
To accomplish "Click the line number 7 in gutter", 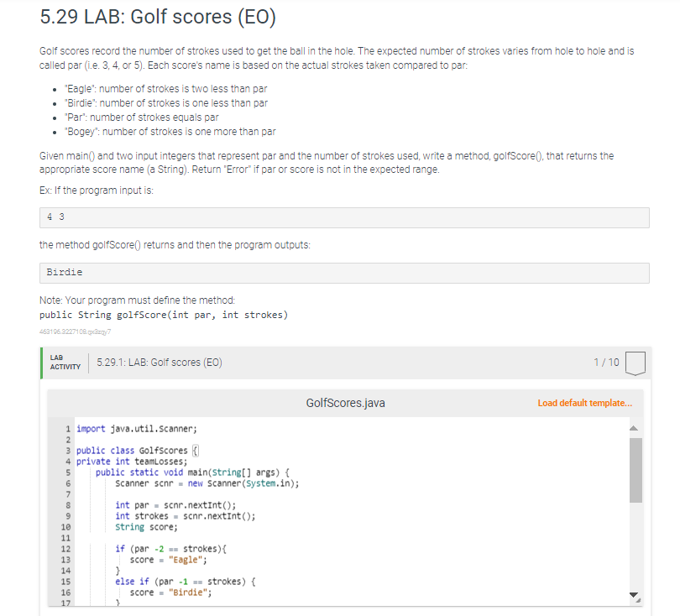I will pos(68,494).
